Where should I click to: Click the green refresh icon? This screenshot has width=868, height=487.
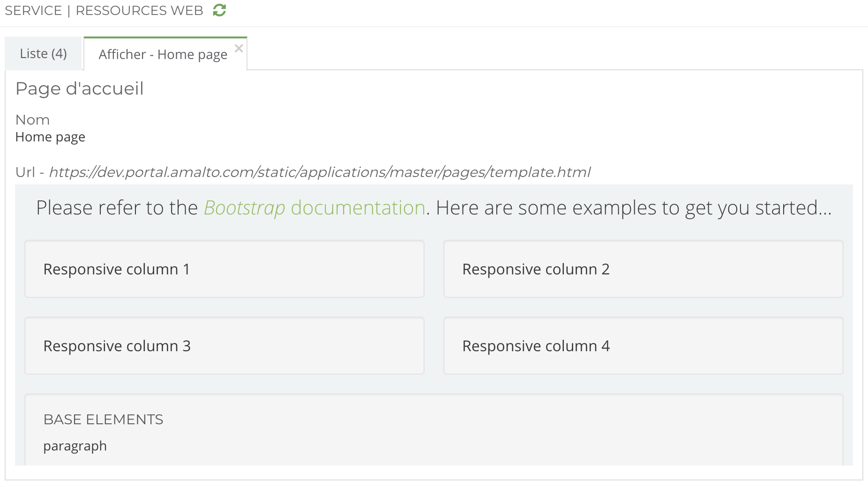219,10
